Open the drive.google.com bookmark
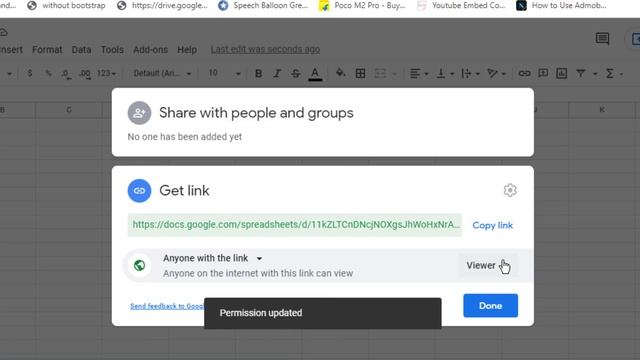640x360 pixels. 162,6
